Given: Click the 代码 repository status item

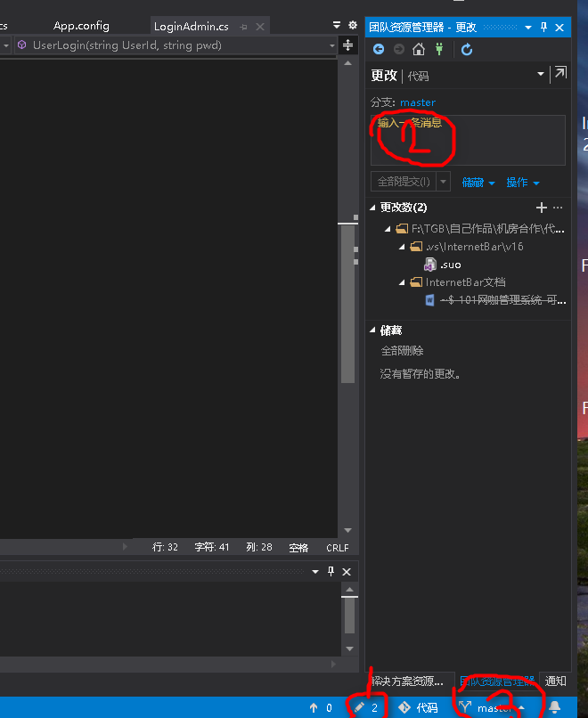Looking at the screenshot, I should tap(418, 708).
